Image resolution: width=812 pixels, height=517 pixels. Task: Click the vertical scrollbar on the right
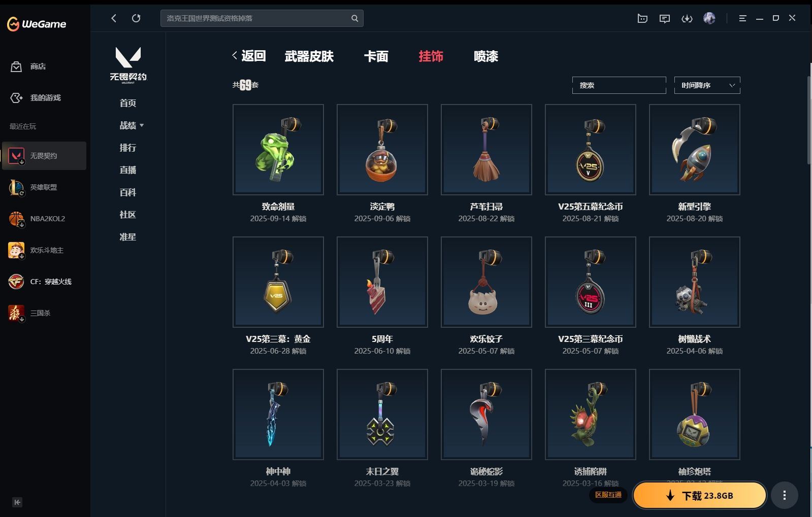click(809, 120)
